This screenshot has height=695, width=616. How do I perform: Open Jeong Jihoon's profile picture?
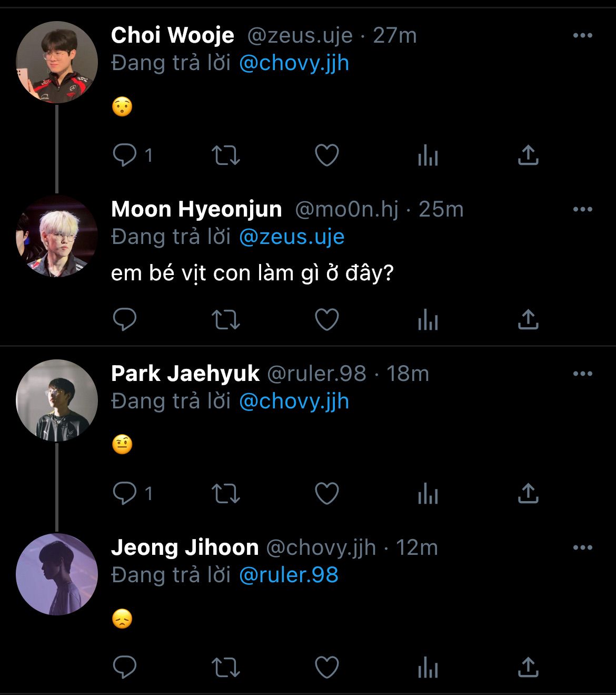[x=57, y=574]
